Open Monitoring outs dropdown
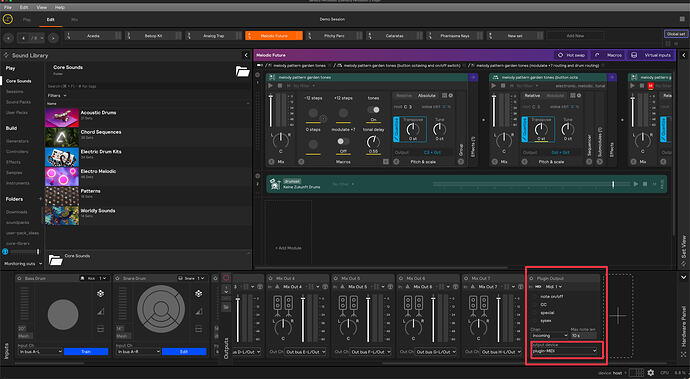690x379 pixels. (x=23, y=264)
